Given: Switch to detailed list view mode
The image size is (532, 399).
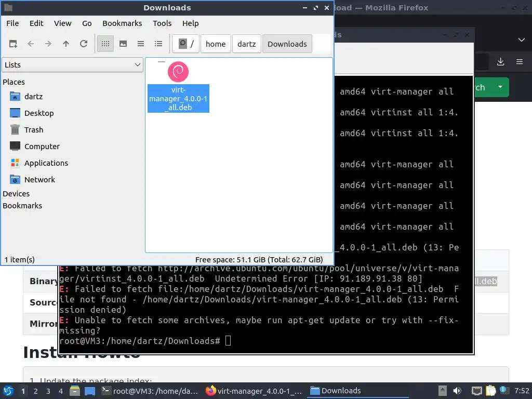Looking at the screenshot, I should (x=158, y=44).
